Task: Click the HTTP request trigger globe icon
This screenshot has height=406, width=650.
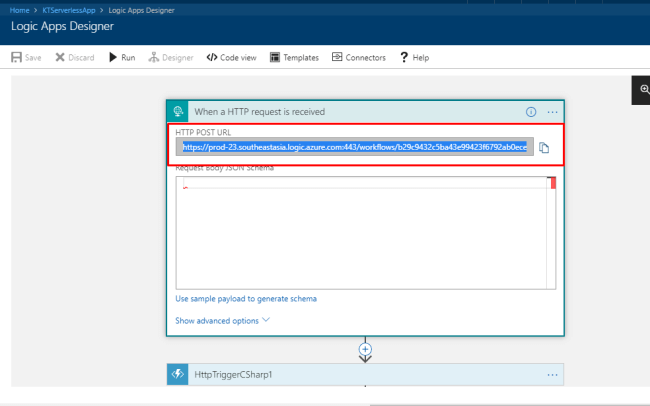Action: click(178, 111)
